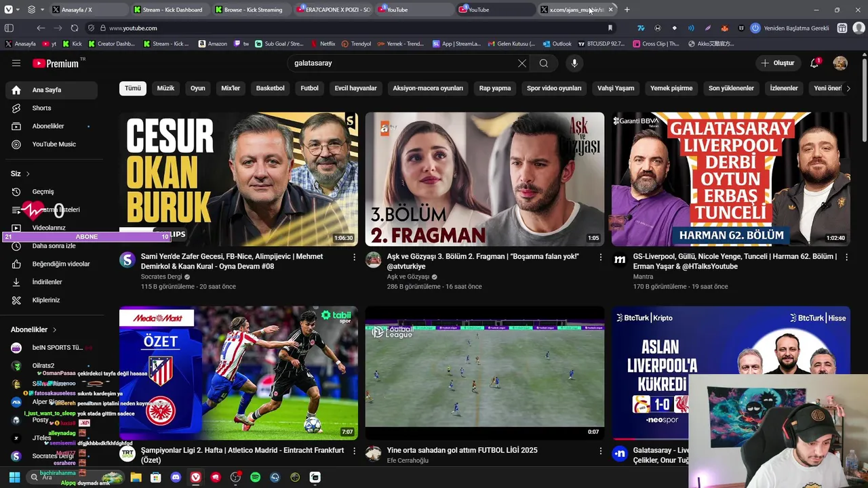Image resolution: width=868 pixels, height=488 pixels.
Task: Open beIN SPORTS Tü… subscription
Action: point(52,348)
